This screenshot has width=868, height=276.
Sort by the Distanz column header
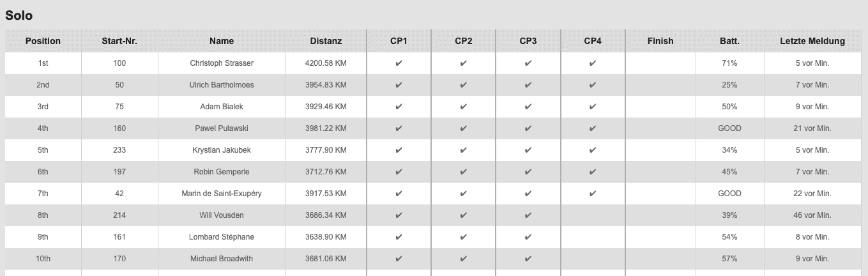pyautogui.click(x=326, y=41)
